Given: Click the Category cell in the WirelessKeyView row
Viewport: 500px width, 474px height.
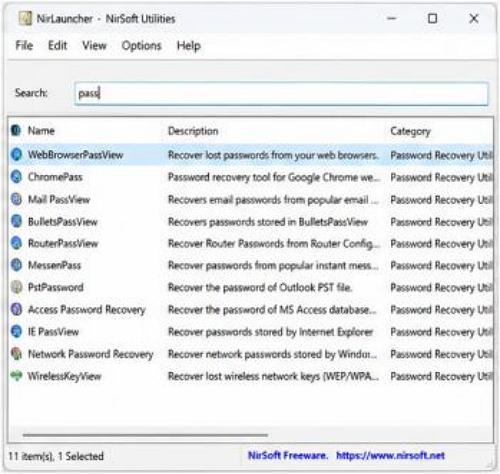Looking at the screenshot, I should point(441,376).
